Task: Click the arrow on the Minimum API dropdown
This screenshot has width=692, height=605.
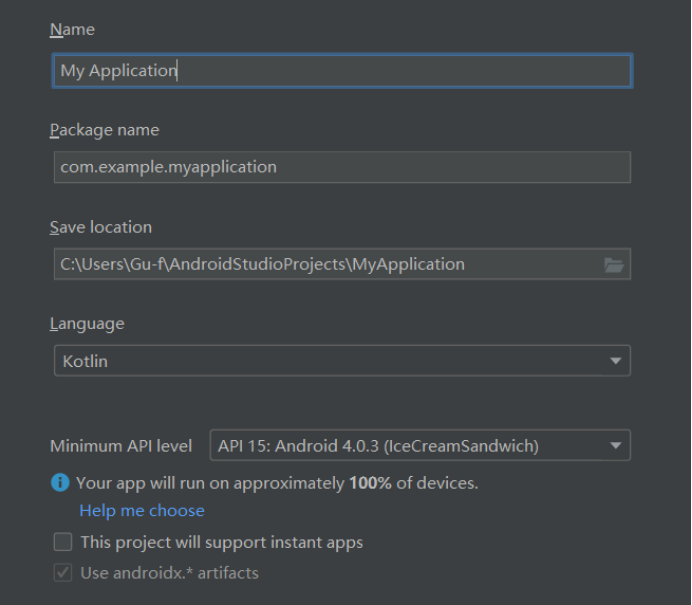Action: (615, 446)
